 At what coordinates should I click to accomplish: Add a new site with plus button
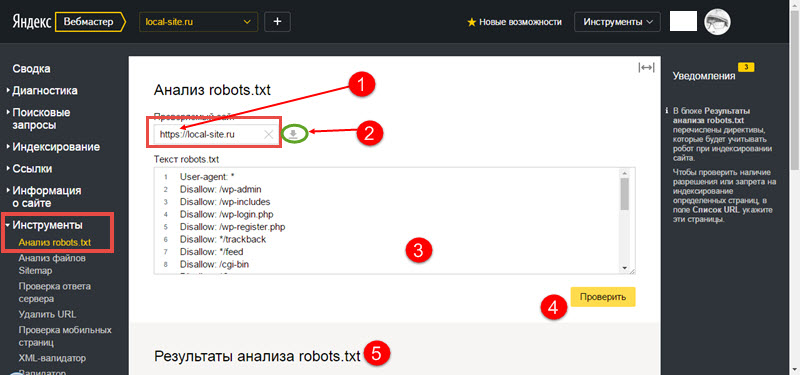278,22
